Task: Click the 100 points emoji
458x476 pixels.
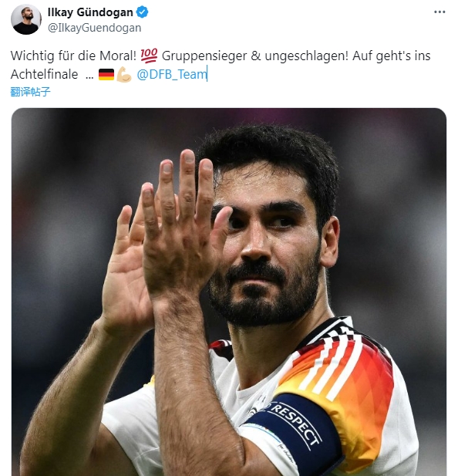Action: coord(149,56)
